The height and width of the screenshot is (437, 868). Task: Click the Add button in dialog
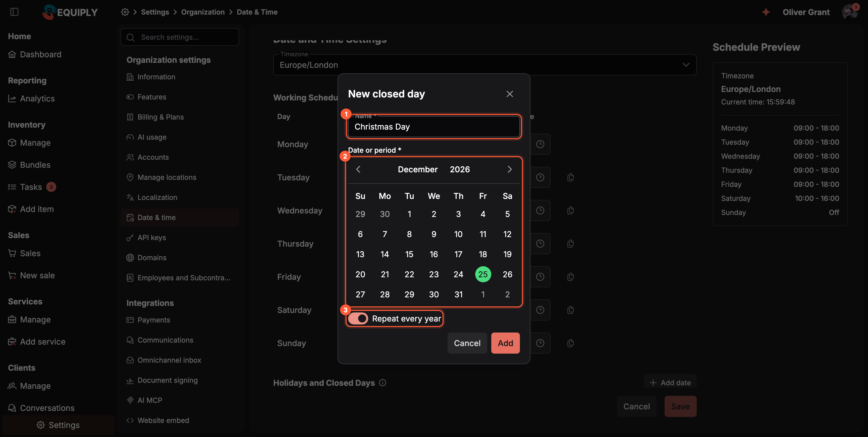pyautogui.click(x=505, y=343)
